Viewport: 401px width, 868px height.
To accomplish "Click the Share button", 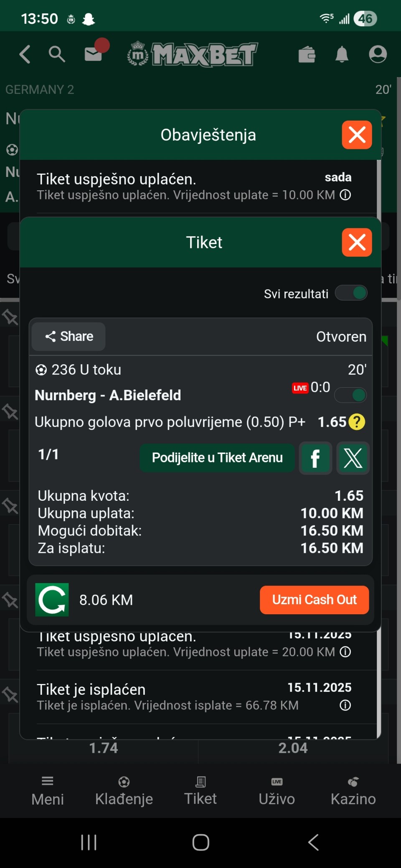I will tap(69, 336).
